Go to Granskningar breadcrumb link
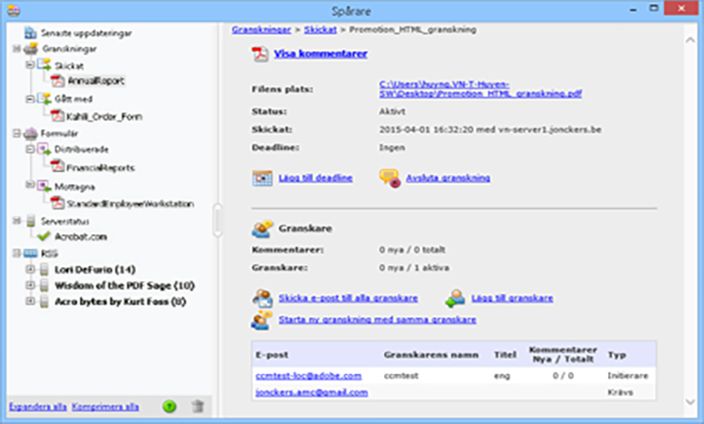Image resolution: width=704 pixels, height=424 pixels. tap(261, 30)
